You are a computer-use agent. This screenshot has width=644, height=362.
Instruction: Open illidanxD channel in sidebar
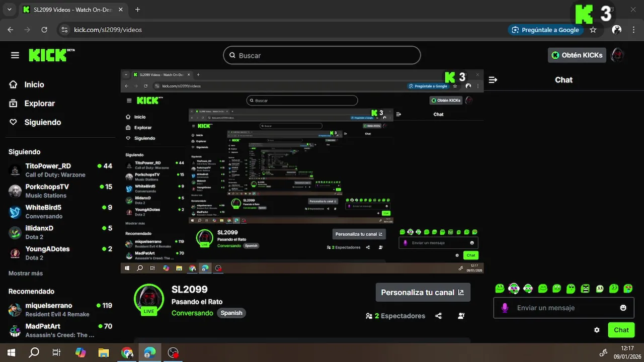[x=60, y=232]
